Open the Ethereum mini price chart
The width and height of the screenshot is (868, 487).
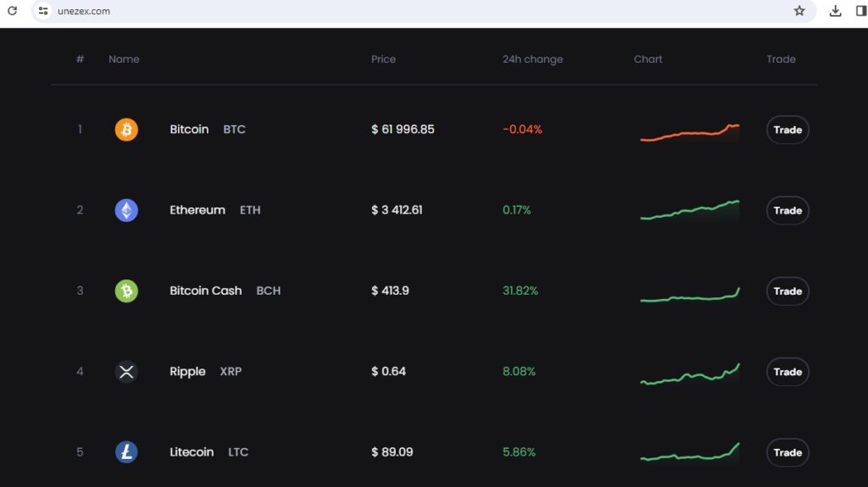tap(690, 210)
